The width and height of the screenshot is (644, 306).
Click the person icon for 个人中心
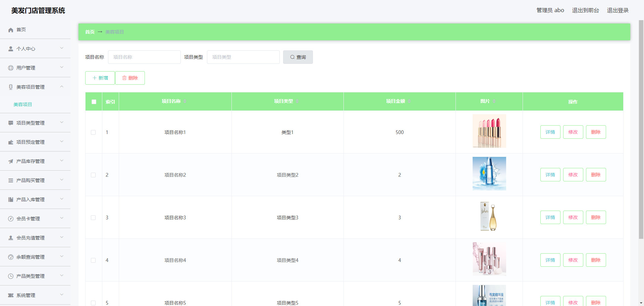11,49
